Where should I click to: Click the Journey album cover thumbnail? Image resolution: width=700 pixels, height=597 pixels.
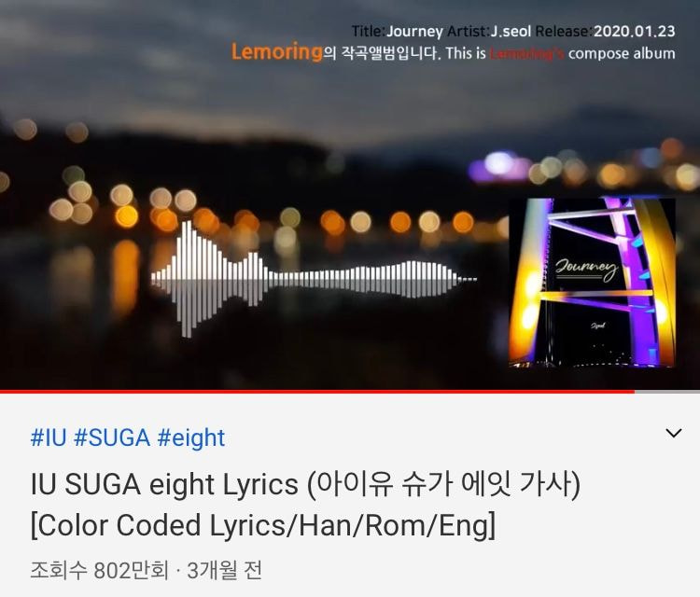[592, 283]
